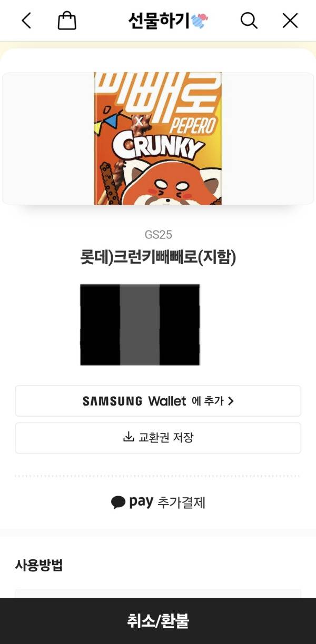Open the 사용방법 section heading
316x644 pixels.
(x=39, y=566)
